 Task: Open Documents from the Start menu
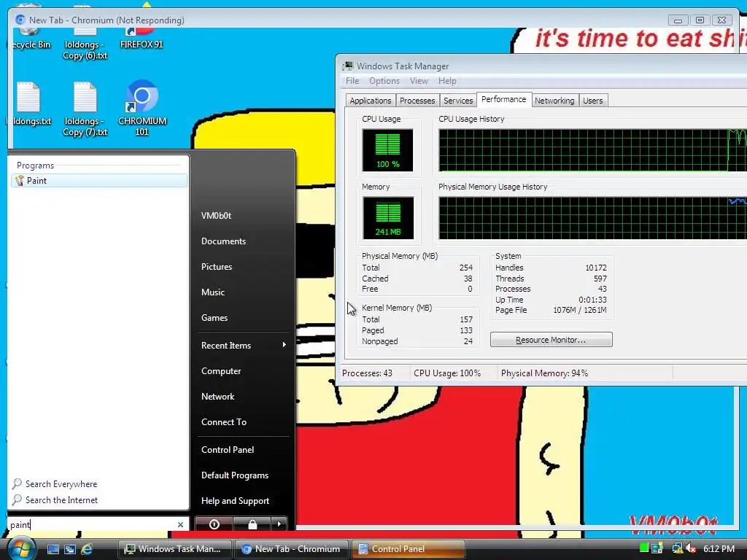click(223, 241)
